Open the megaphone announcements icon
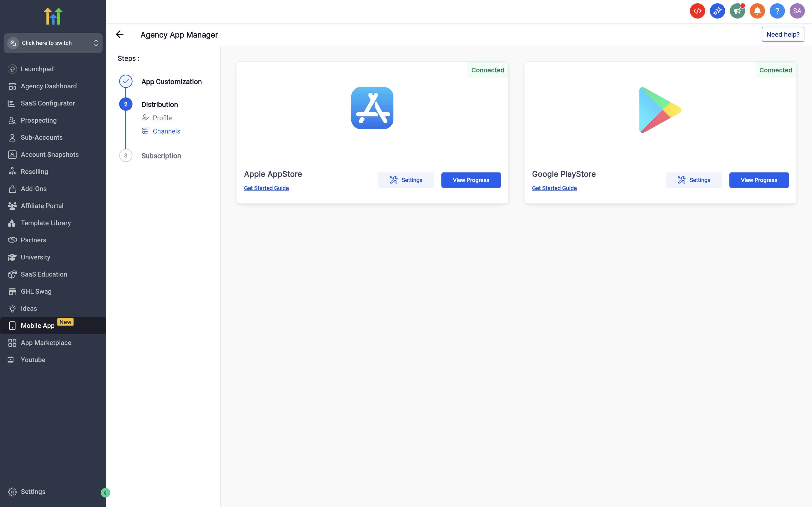812x507 pixels. 737,11
